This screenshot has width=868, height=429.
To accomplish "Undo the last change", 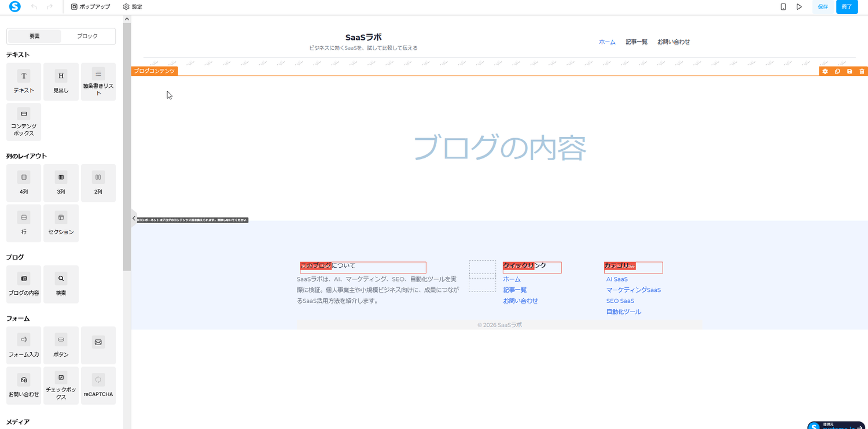I will pyautogui.click(x=34, y=7).
